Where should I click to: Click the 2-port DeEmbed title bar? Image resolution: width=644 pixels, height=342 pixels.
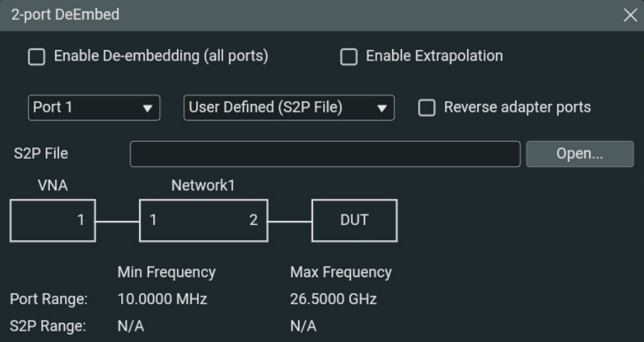pos(285,15)
